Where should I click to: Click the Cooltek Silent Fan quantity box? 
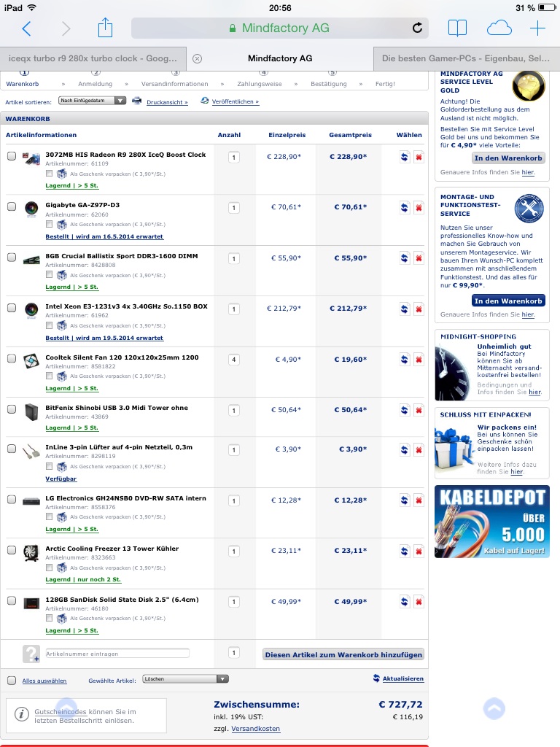[x=234, y=360]
